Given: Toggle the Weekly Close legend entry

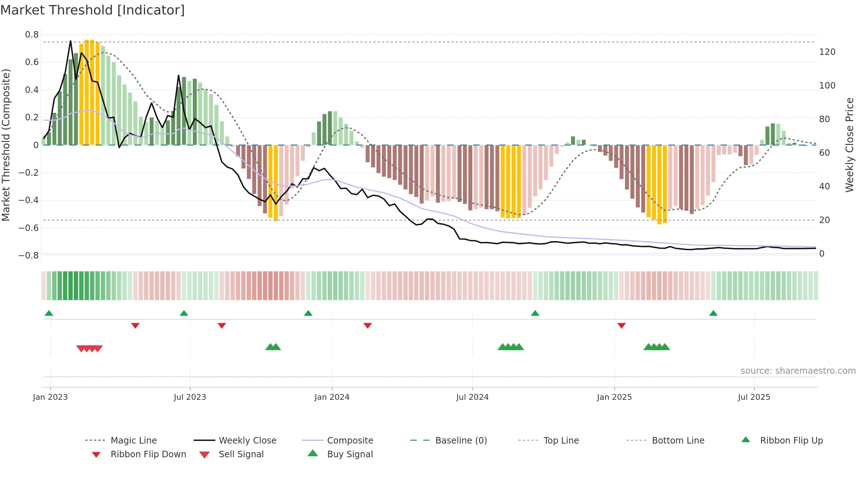Looking at the screenshot, I should coord(235,440).
